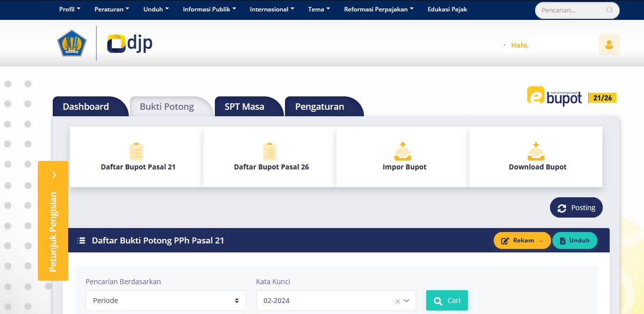Image resolution: width=644 pixels, height=314 pixels.
Task: Open the Profil menu
Action: 69,9
